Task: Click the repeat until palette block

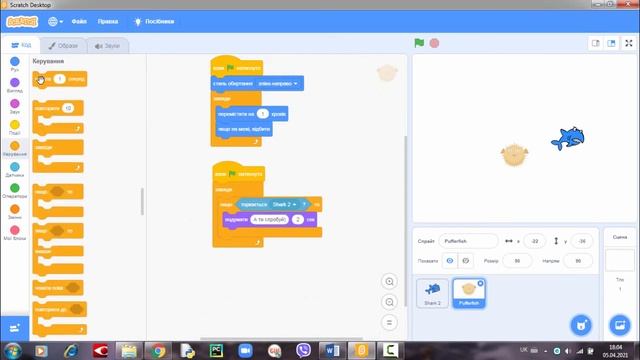Action: pos(60,319)
